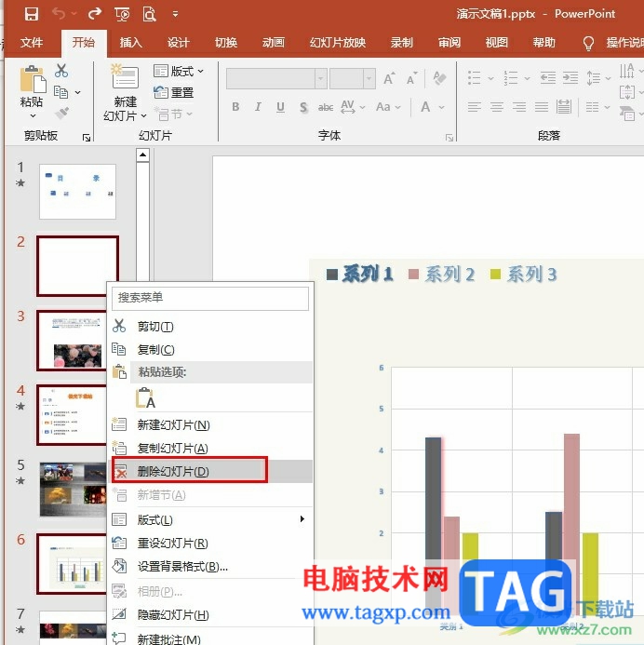Toggle Strikethrough abc formatting
The image size is (644, 645).
[x=326, y=107]
